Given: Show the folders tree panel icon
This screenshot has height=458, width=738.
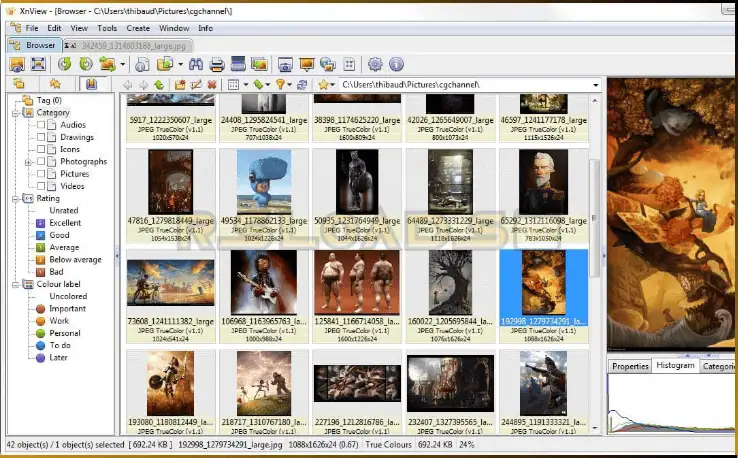Looking at the screenshot, I should click(19, 84).
